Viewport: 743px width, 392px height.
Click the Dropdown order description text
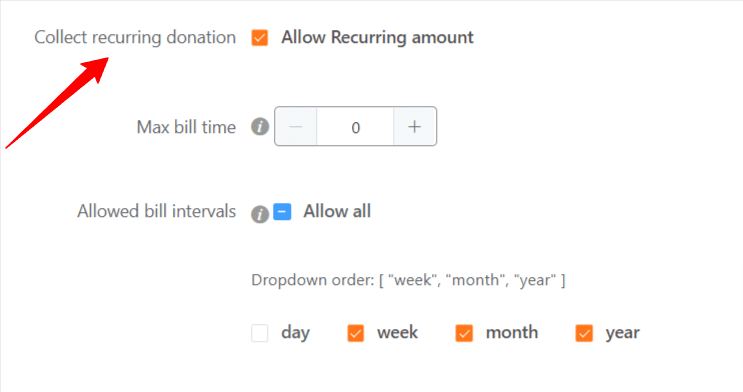pyautogui.click(x=408, y=280)
